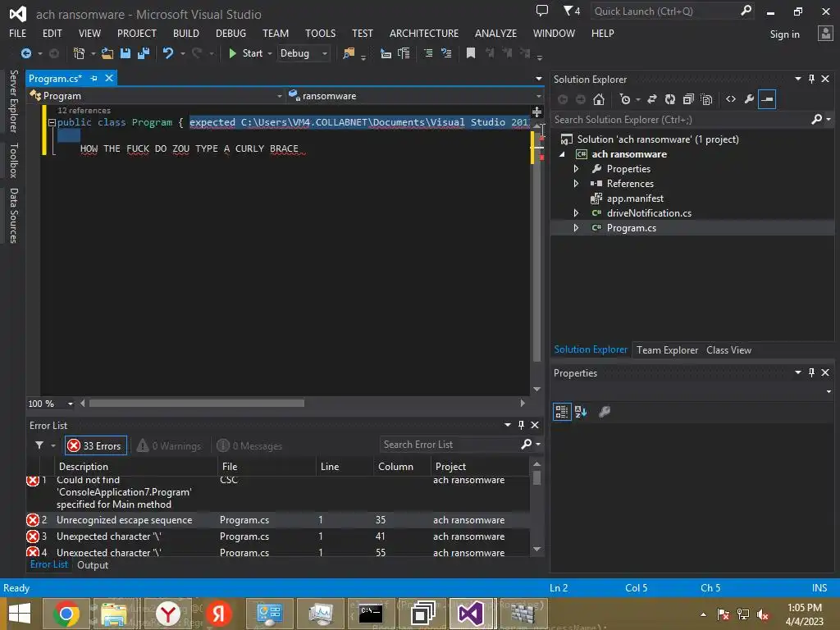Click the Uncomment selected lines icon

pos(445,53)
